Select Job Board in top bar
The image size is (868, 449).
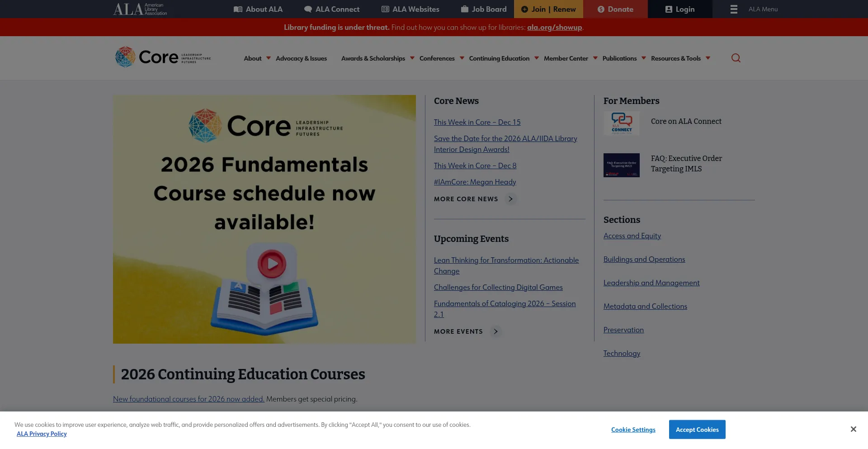click(483, 9)
